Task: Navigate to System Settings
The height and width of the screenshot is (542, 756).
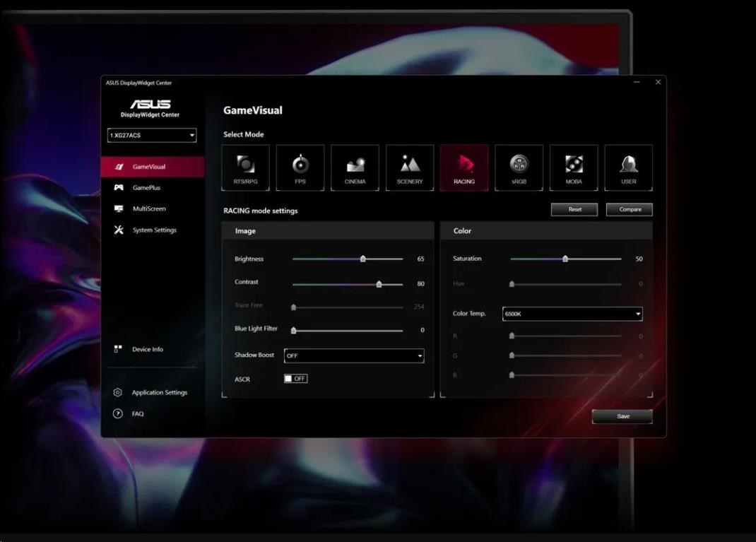Action: pyautogui.click(x=153, y=230)
